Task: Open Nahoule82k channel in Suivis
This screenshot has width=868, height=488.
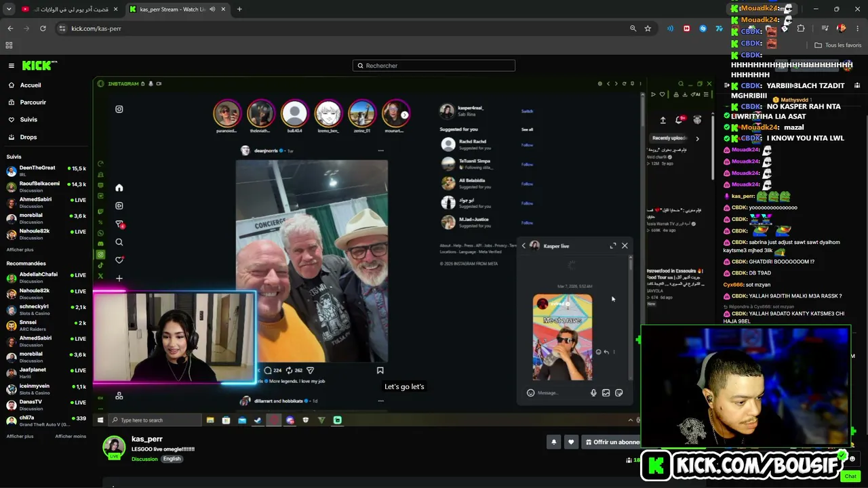Action: coord(45,233)
